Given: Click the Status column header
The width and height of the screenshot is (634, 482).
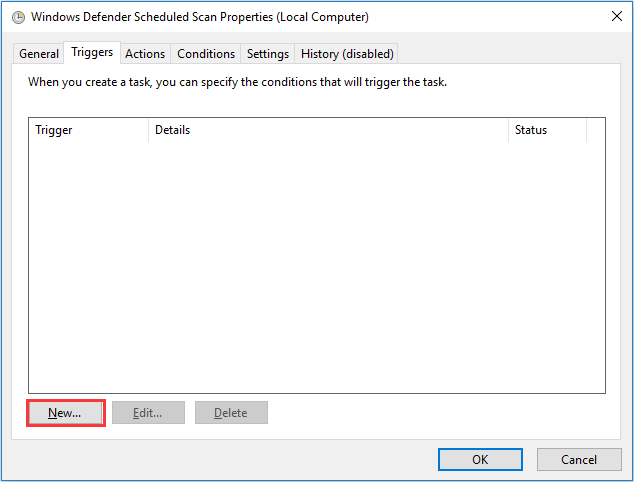Looking at the screenshot, I should pos(546,130).
